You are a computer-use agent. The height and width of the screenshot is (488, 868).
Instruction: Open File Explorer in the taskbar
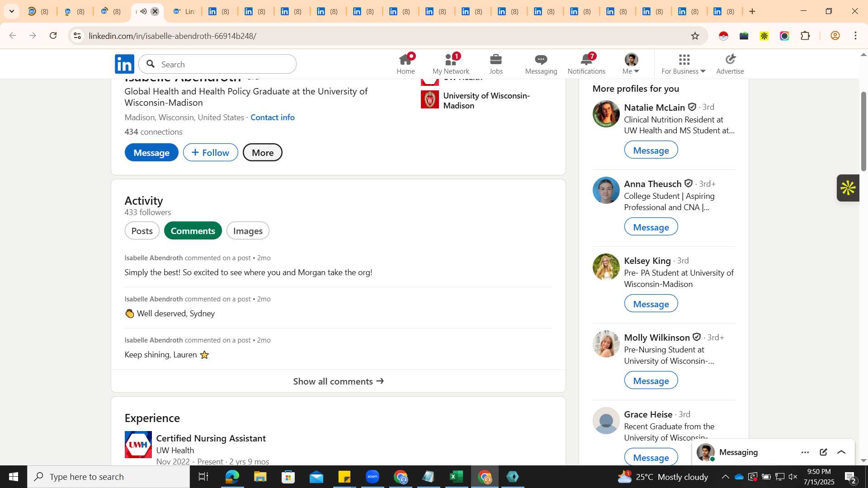coord(260,477)
